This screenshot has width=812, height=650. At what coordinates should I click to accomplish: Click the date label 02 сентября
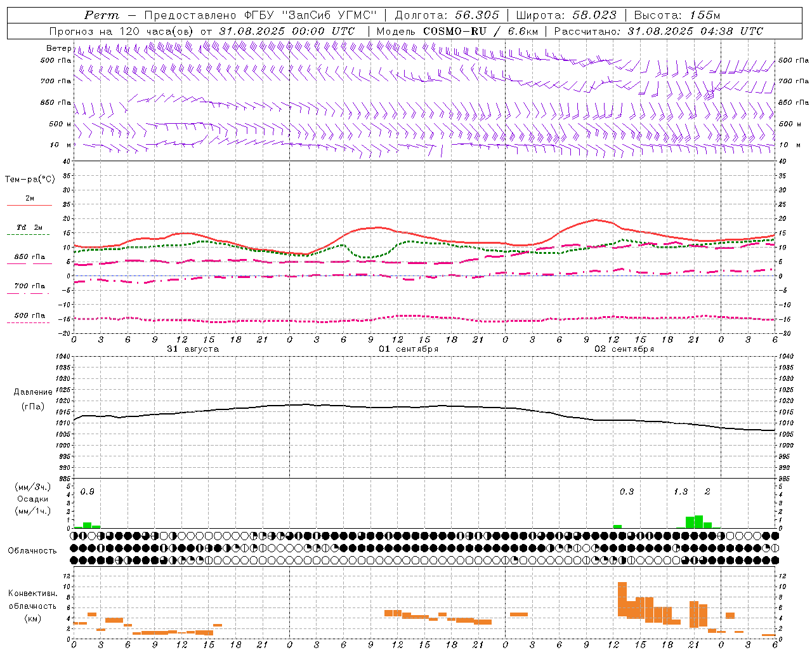pos(624,349)
